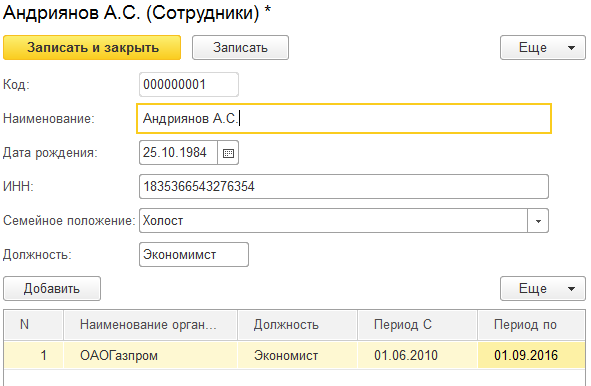This screenshot has width=591, height=386.
Task: Click Добавить to add a table row
Action: coord(52,289)
